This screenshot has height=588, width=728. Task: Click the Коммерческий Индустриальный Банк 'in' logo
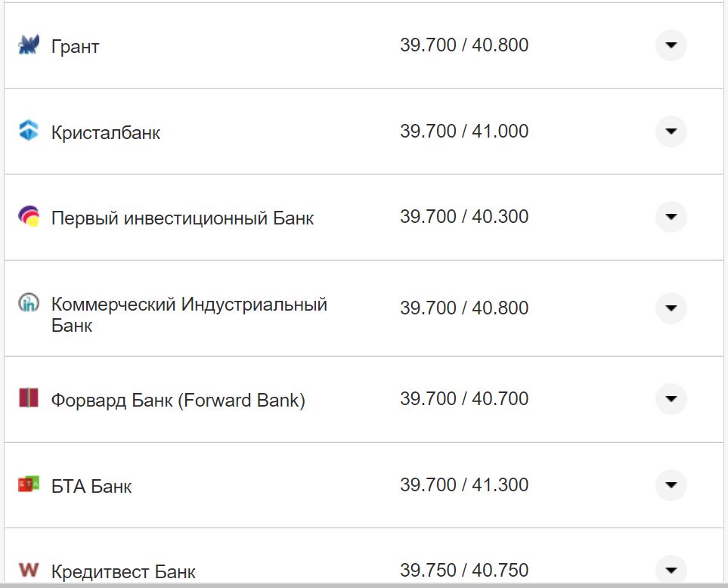pyautogui.click(x=27, y=303)
